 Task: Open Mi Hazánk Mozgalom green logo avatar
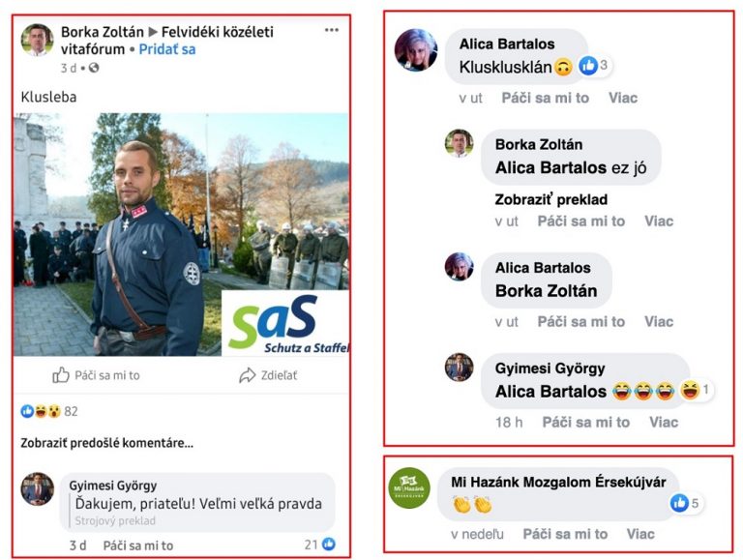(409, 488)
